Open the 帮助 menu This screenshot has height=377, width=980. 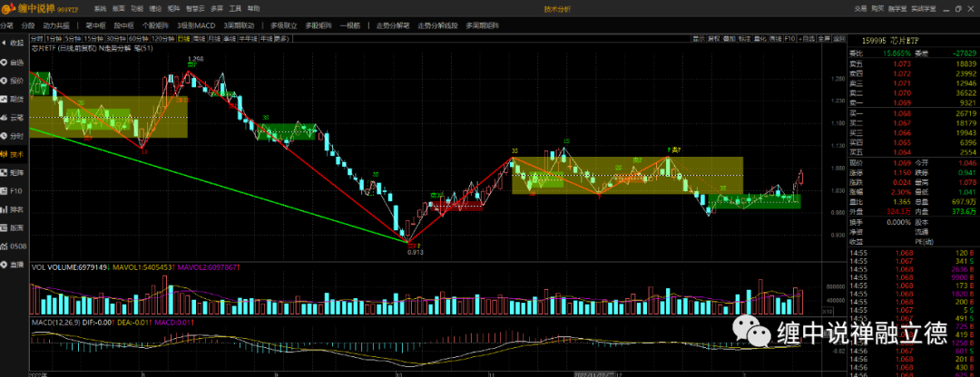coord(254,9)
